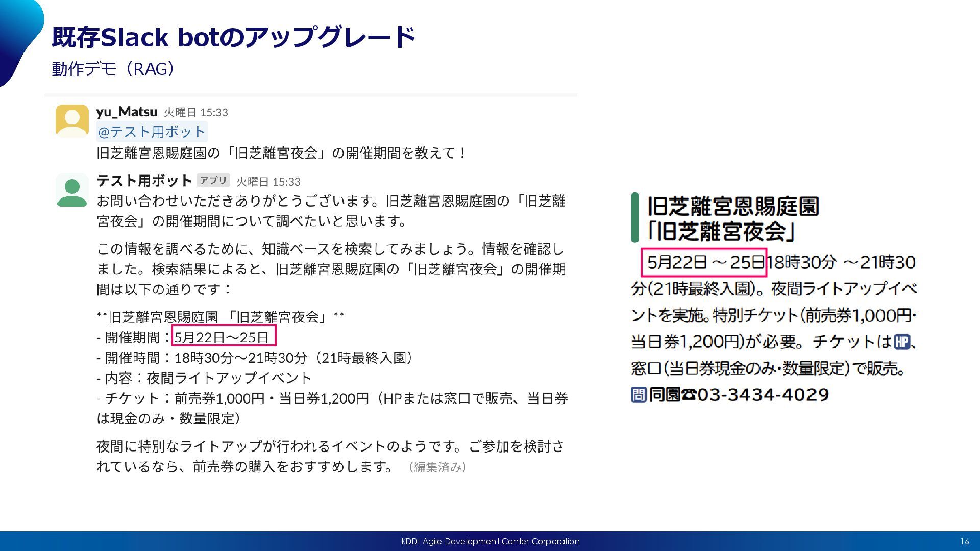Click the line **旧芝離宮恩賜庭園 「旧芝離宮夜会」**
The width and height of the screenshot is (980, 551).
pos(220,317)
